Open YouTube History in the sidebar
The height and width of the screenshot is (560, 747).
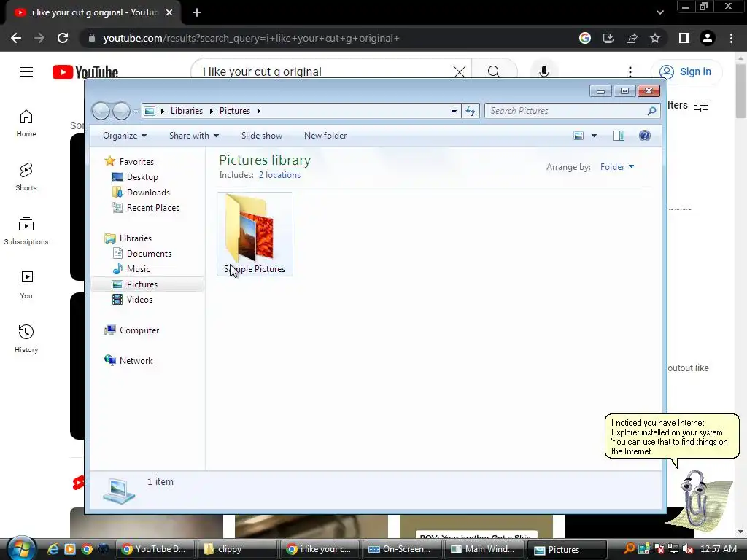tap(26, 339)
